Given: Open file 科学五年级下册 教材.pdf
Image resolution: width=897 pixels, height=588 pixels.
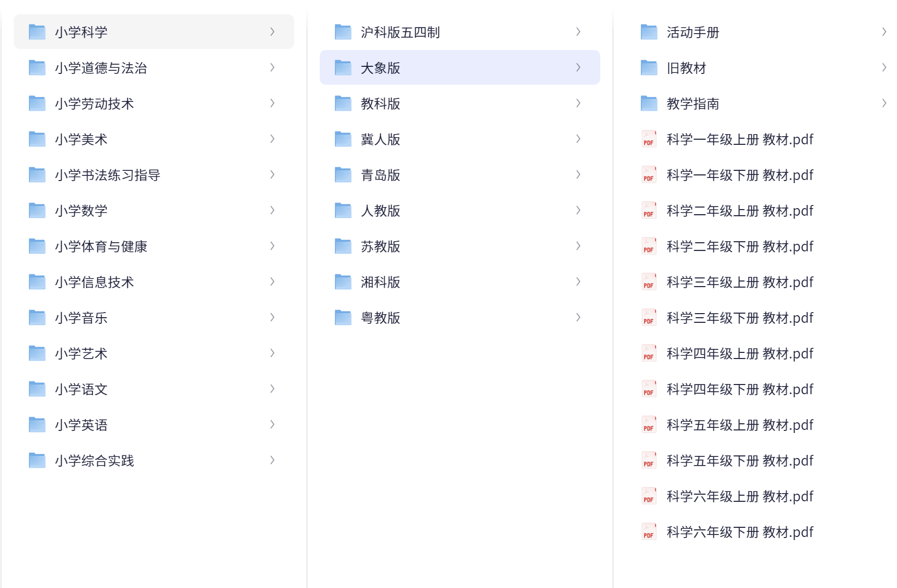Looking at the screenshot, I should point(739,461).
